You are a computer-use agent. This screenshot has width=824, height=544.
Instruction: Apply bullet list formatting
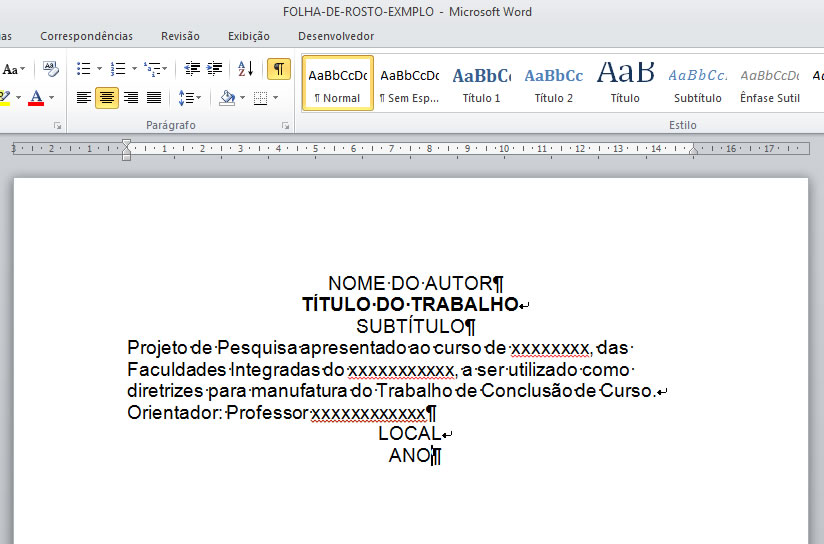(84, 69)
